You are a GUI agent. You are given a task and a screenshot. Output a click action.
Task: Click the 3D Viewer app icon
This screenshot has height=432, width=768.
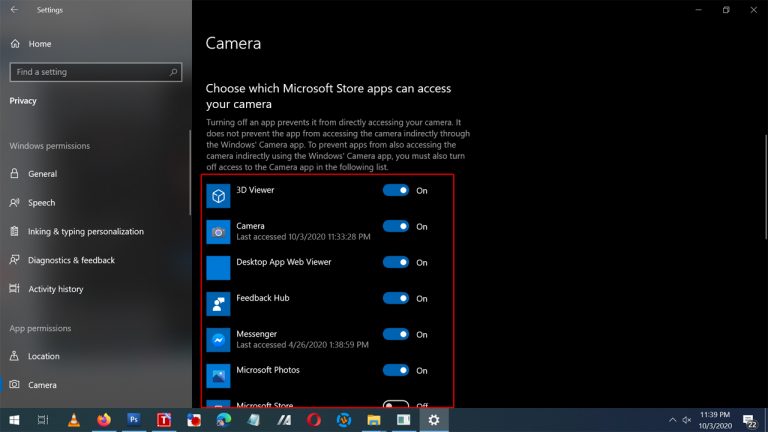218,195
